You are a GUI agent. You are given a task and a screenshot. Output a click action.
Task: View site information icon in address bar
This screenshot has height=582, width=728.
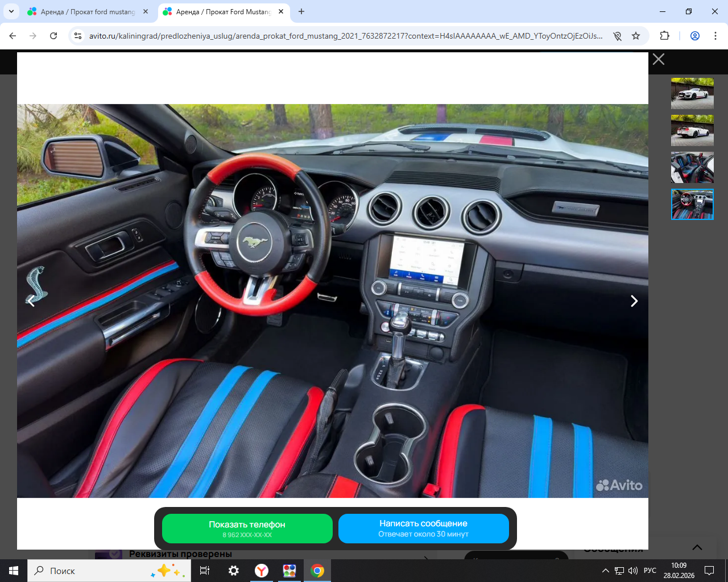coord(78,36)
